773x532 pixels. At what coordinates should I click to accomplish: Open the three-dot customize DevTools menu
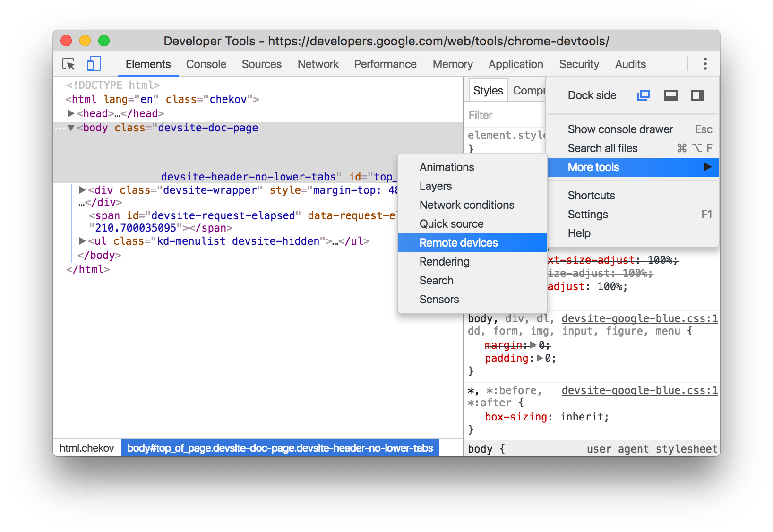[705, 64]
